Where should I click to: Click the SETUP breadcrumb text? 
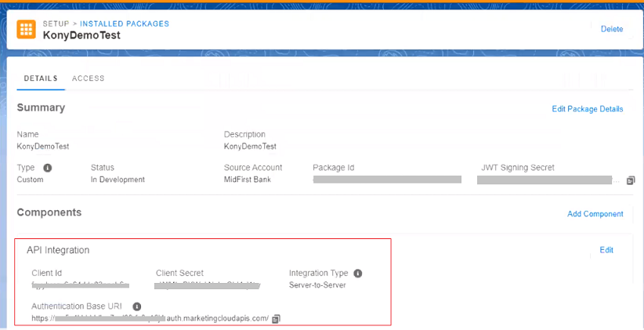coord(56,24)
